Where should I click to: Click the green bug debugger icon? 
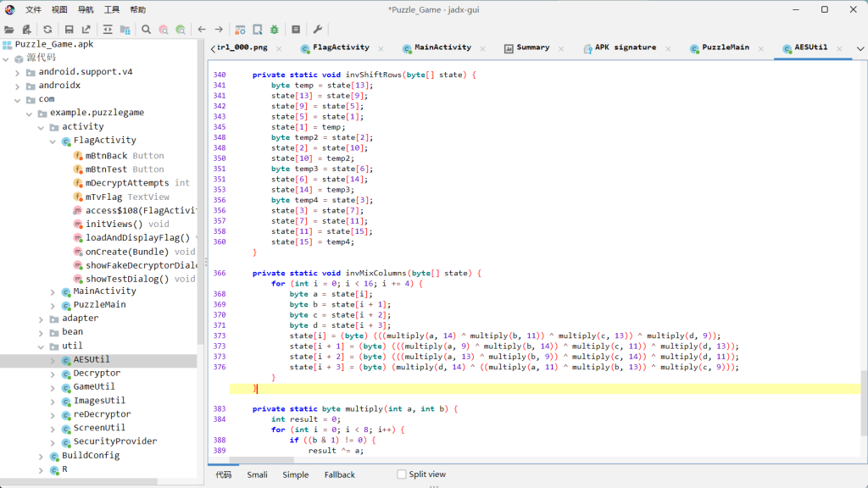click(274, 29)
